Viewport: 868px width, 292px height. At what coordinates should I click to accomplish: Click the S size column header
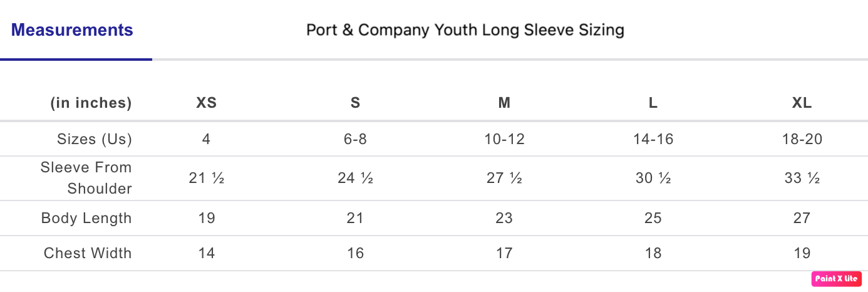pos(355,103)
